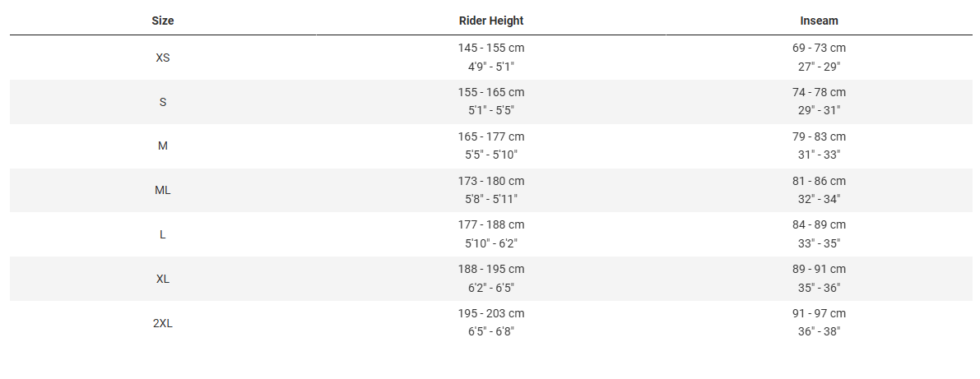Viewport: 980px width, 379px height.
Task: Select the L size label
Action: coord(163,234)
